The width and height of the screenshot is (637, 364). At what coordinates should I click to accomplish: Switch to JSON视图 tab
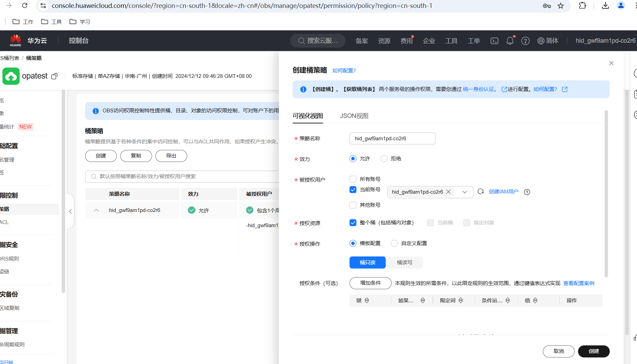(354, 116)
